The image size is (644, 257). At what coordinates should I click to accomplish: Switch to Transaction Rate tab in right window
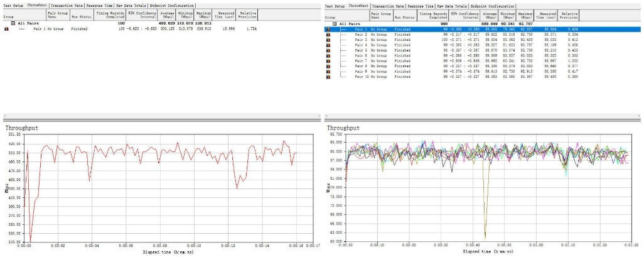pyautogui.click(x=388, y=6)
